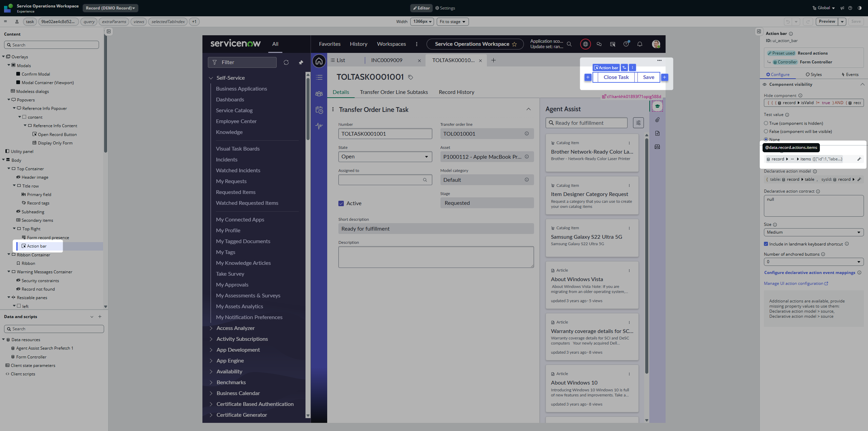Select Ribbon Container in content tree
Screen dimensions: 868x431
(33, 255)
